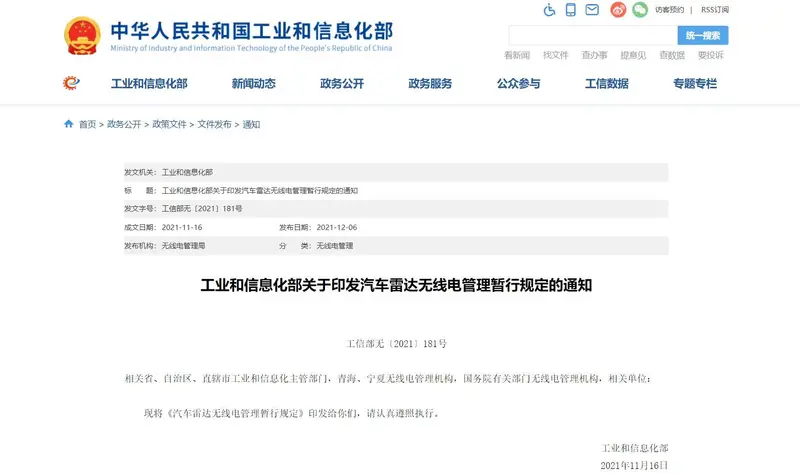Screen dimensions: 800x474
Task: Click the centered document number 工信部无〔2021〕181号
Action: pyautogui.click(x=396, y=343)
